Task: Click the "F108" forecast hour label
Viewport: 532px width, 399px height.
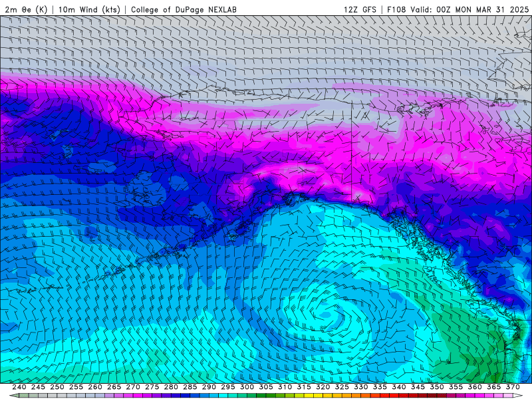Action: point(396,9)
